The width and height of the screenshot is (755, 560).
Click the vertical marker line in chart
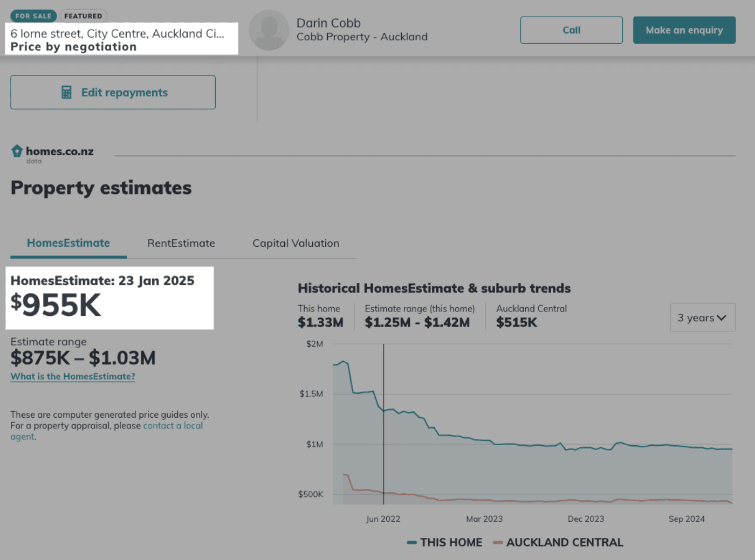point(383,424)
